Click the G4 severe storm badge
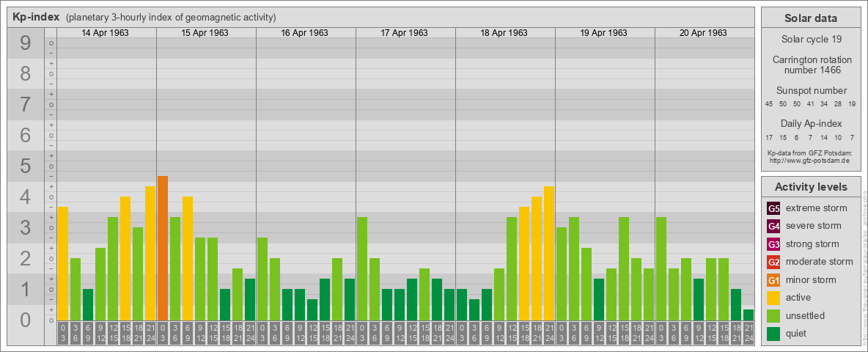 (x=773, y=226)
